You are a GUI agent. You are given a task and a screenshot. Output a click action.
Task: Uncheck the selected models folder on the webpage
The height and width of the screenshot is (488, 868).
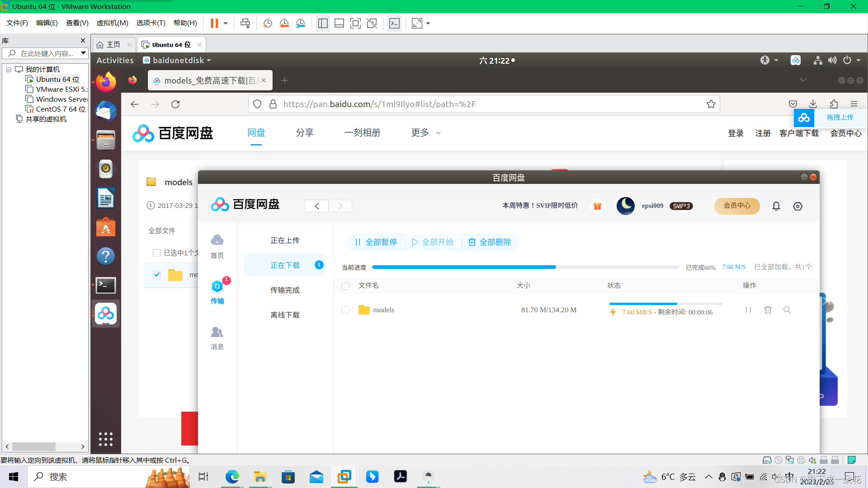pos(157,274)
